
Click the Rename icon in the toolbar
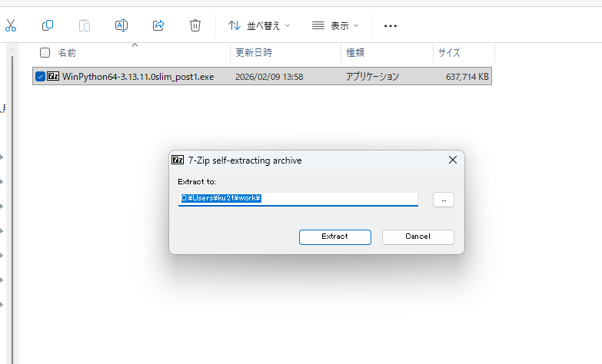coord(121,25)
